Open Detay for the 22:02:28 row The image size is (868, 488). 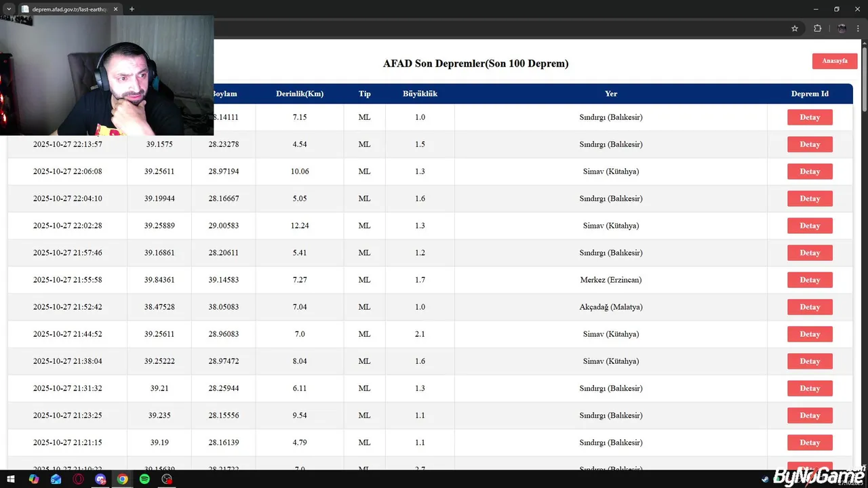click(810, 226)
